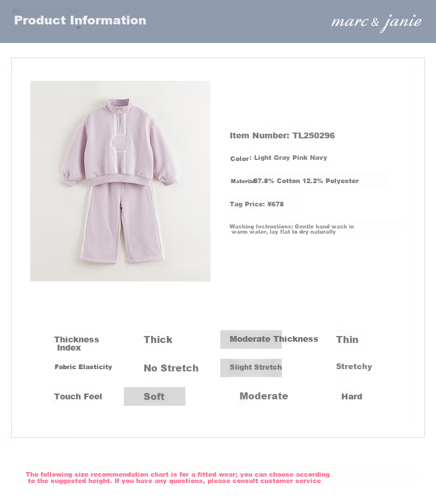Choose the Stretchy elasticity option
This screenshot has height=504, width=436.
coord(354,367)
